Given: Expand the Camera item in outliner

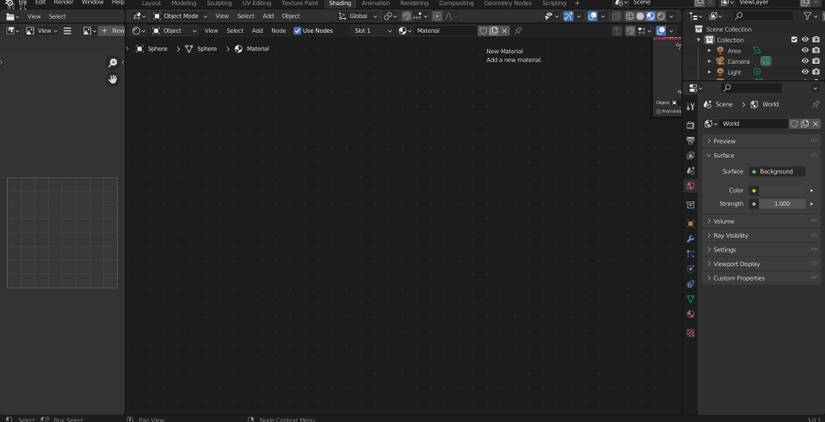Looking at the screenshot, I should [x=709, y=61].
